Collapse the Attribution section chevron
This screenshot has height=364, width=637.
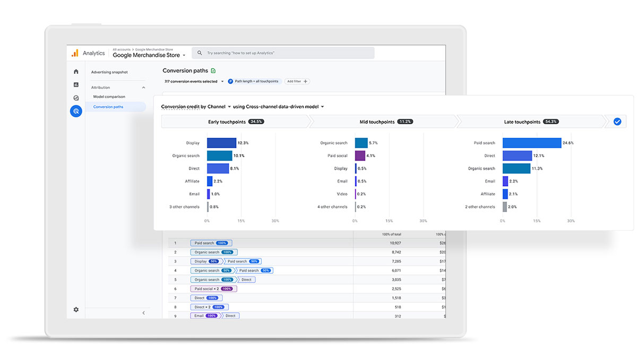point(143,88)
